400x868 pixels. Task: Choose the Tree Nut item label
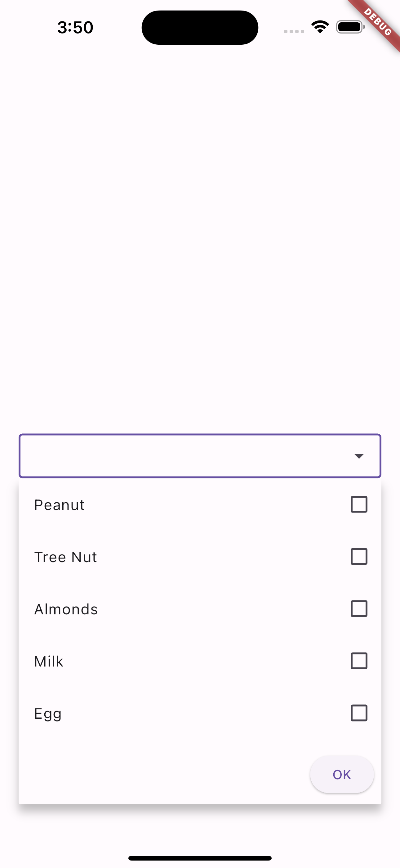66,557
